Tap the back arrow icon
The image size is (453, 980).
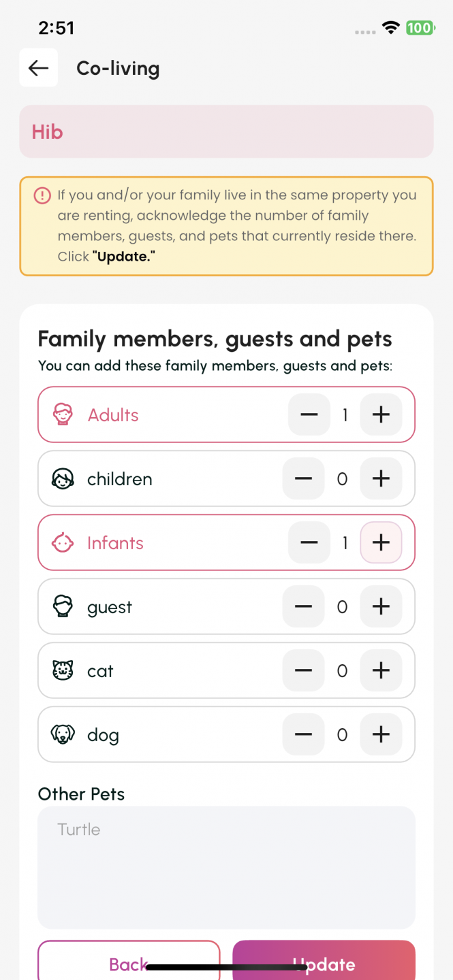[x=38, y=68]
